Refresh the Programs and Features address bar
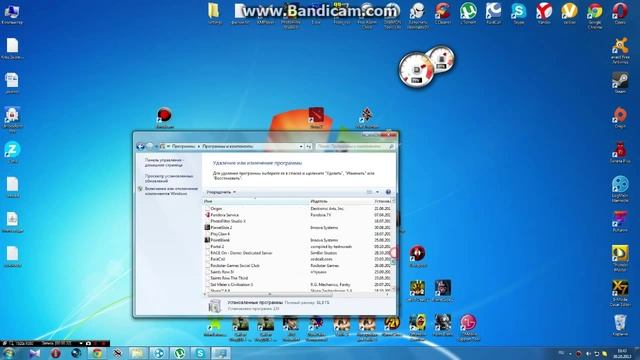This screenshot has height=360, width=640. pyautogui.click(x=309, y=146)
